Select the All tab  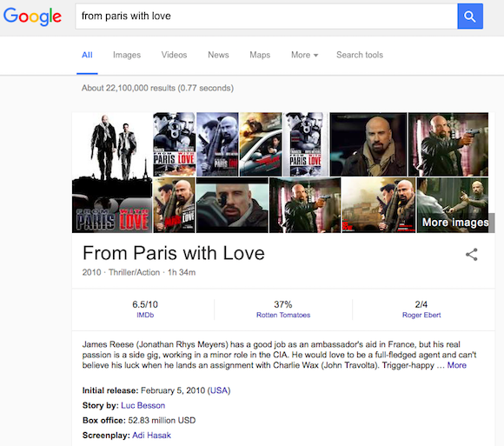87,55
